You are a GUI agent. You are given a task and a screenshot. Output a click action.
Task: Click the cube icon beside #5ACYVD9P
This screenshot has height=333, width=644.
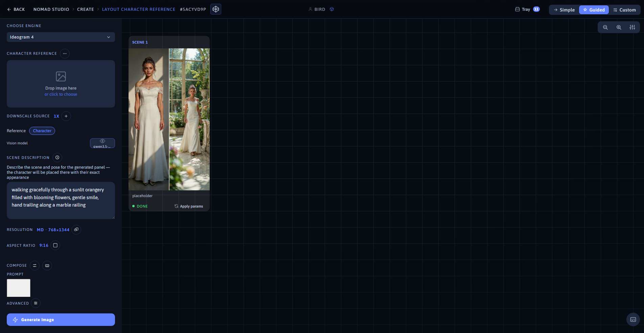coord(216,9)
